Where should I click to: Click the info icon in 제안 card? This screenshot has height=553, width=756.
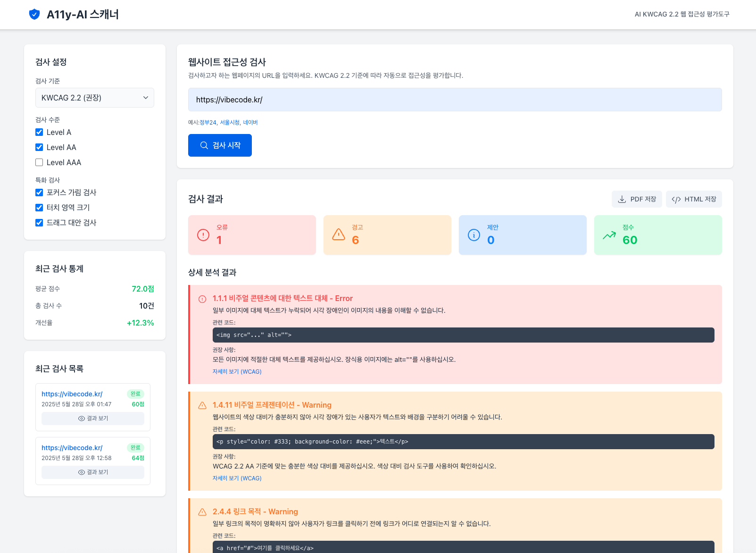coord(474,235)
